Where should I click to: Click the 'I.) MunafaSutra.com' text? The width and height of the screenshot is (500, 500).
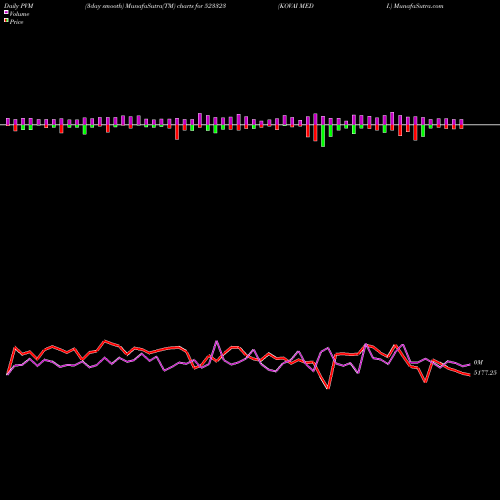[x=415, y=6]
